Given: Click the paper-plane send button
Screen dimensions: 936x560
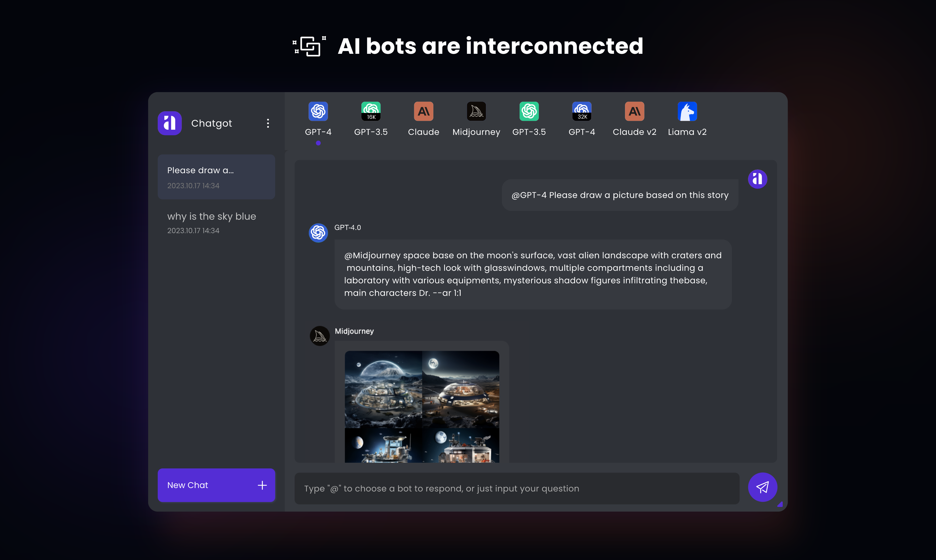Looking at the screenshot, I should coord(762,487).
